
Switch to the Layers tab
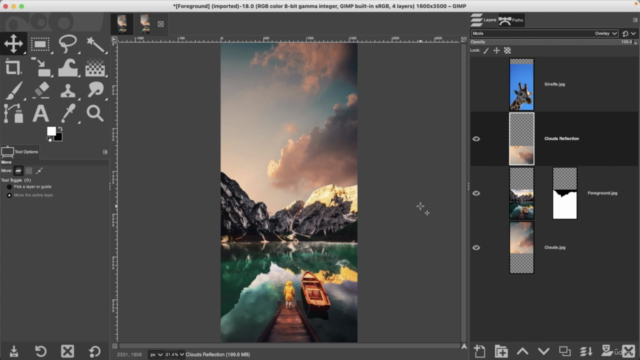[x=483, y=20]
